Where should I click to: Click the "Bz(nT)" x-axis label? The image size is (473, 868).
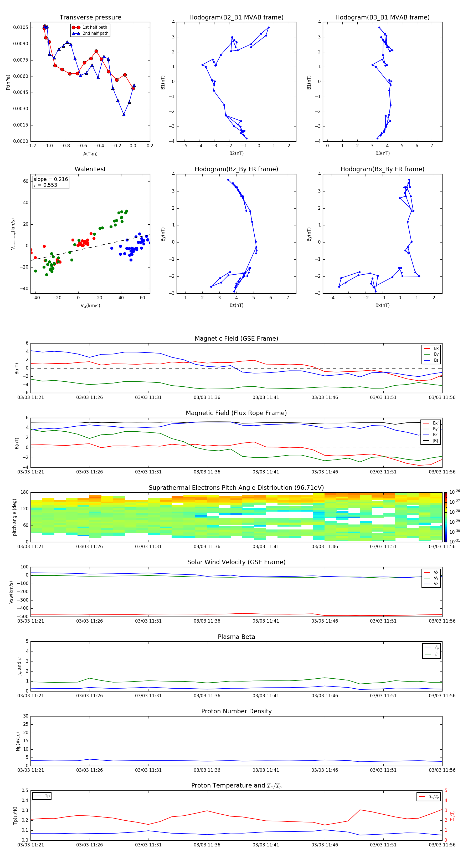tap(236, 305)
